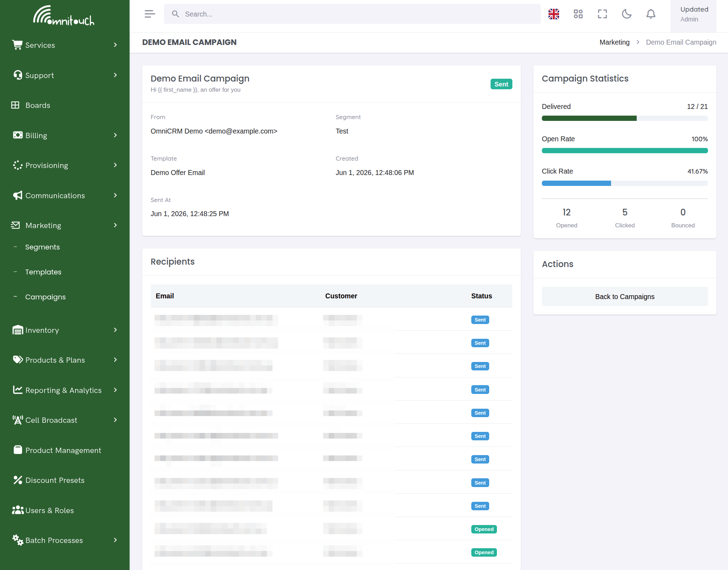Open notifications bell

(x=651, y=14)
